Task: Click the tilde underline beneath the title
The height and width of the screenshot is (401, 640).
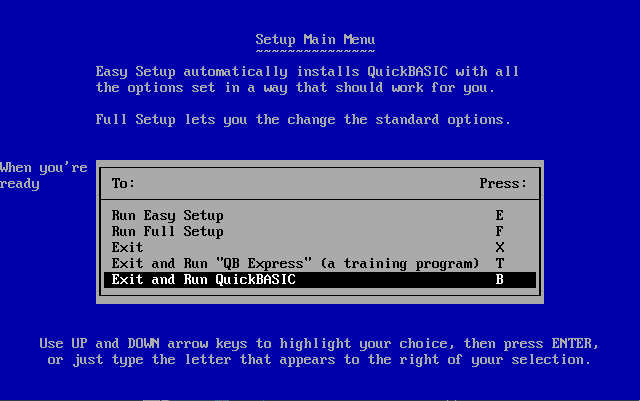Action: (x=315, y=51)
